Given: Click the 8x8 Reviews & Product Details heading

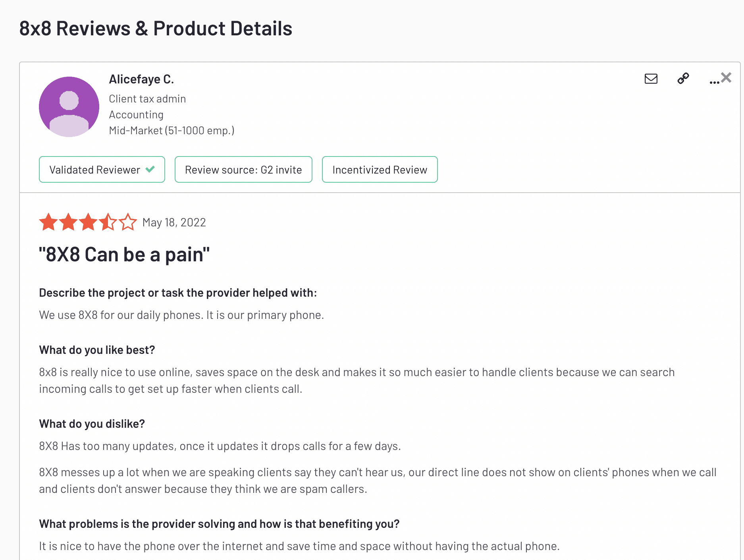Looking at the screenshot, I should click(x=156, y=29).
